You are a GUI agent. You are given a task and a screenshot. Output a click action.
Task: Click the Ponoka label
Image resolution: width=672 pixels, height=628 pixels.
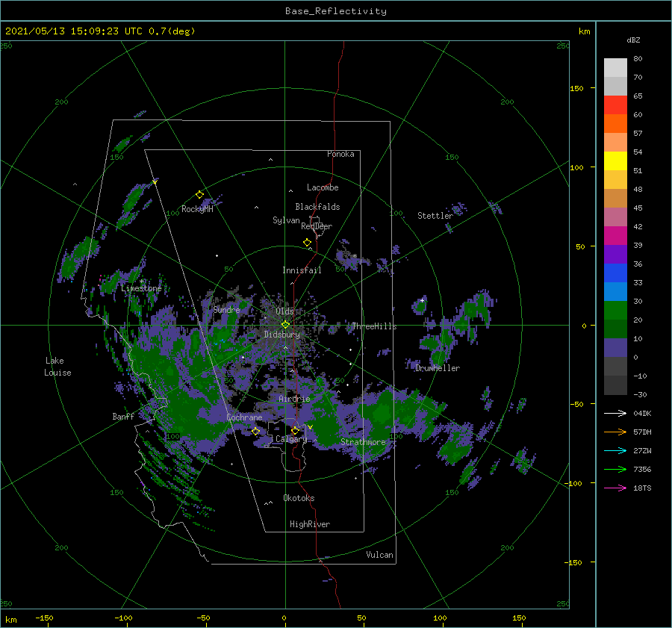tap(340, 154)
